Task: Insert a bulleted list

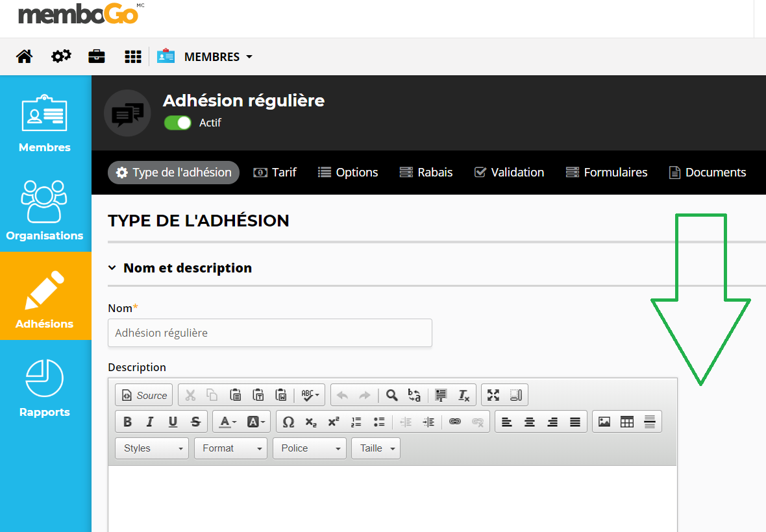Action: point(379,422)
